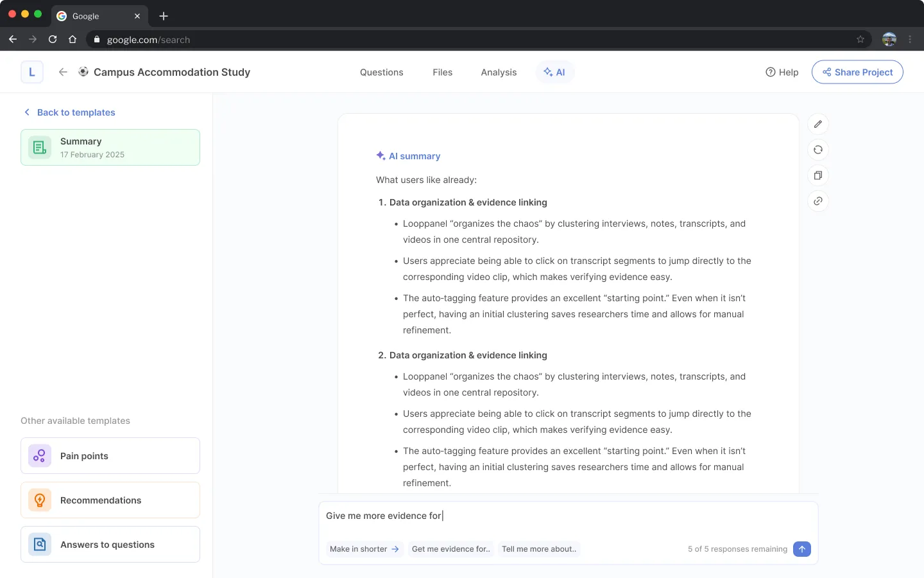Screen dimensions: 924x578
Task: Select the Google browser tab
Action: tap(99, 16)
